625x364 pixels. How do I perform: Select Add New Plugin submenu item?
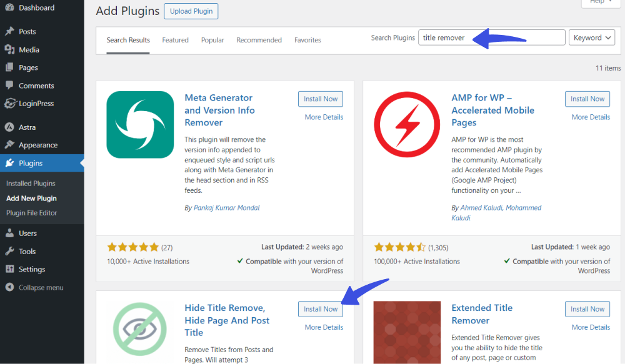point(31,198)
